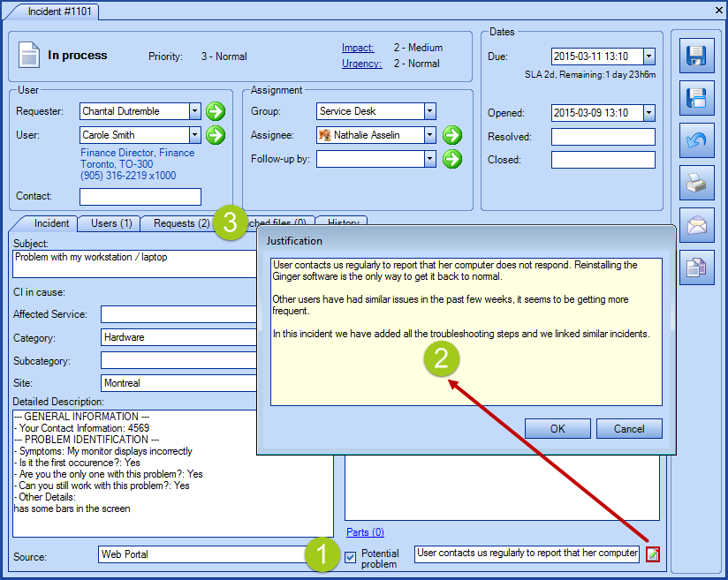Click the Send email envelope icon
The height and width of the screenshot is (580, 728).
[x=696, y=225]
